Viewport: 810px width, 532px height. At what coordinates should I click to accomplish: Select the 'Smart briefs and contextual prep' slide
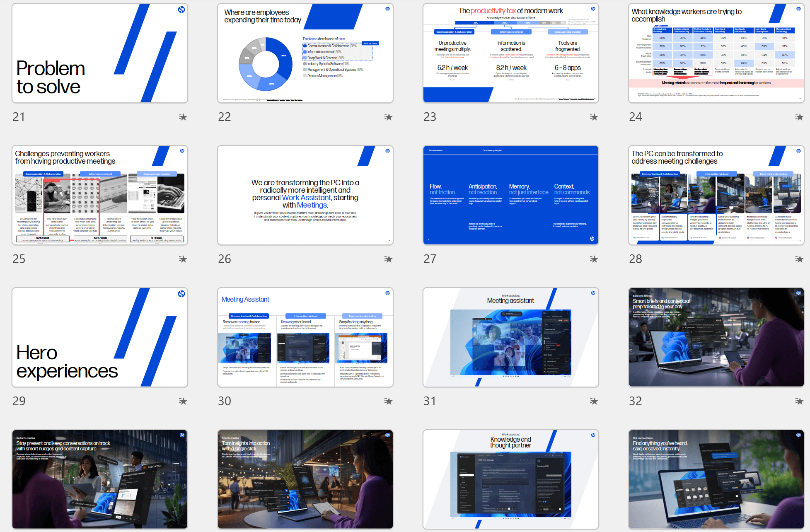tap(716, 337)
